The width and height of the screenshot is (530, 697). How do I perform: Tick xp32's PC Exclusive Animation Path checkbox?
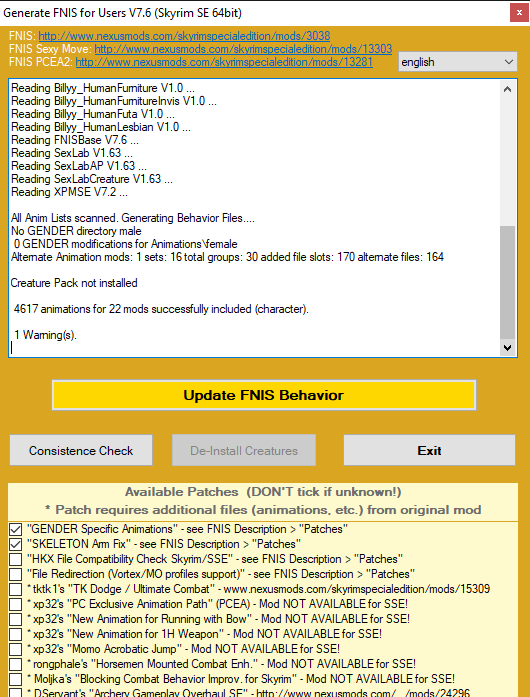tap(16, 604)
